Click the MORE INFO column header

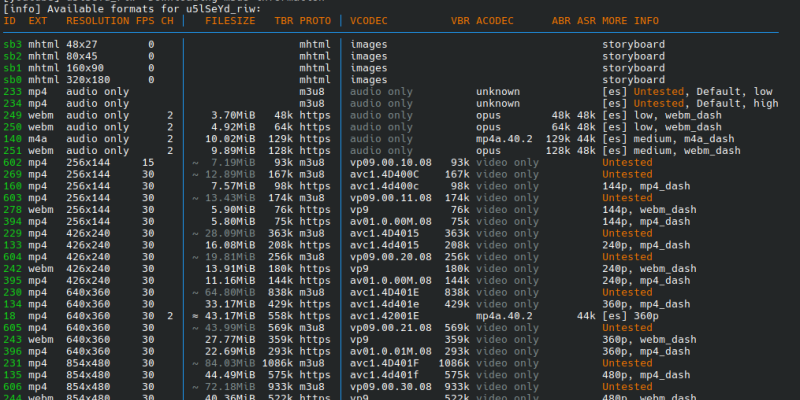coord(630,20)
